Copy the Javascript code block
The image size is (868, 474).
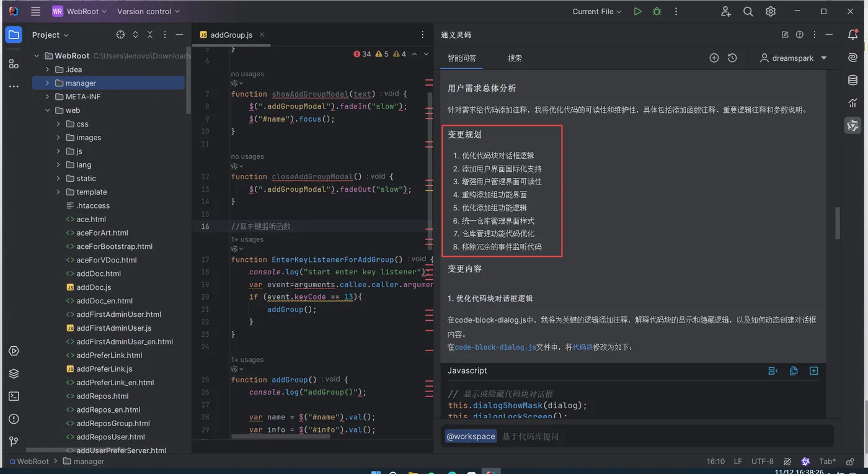[x=794, y=370]
